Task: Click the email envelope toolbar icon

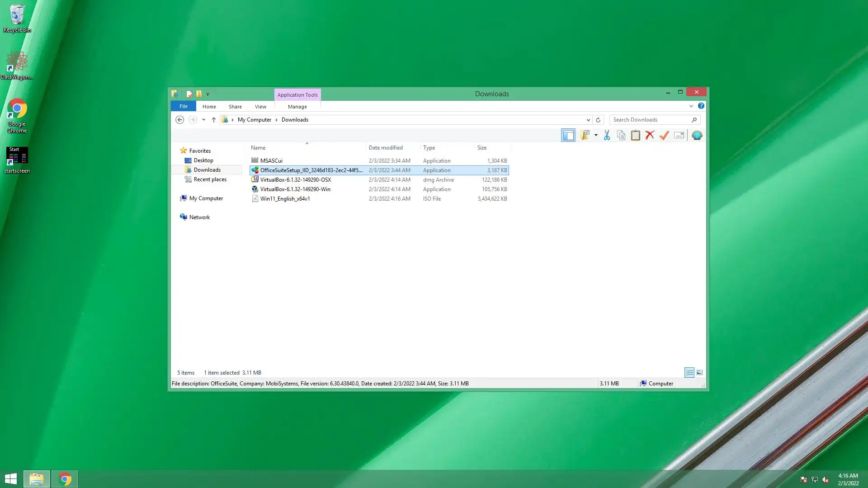Action: click(x=679, y=135)
